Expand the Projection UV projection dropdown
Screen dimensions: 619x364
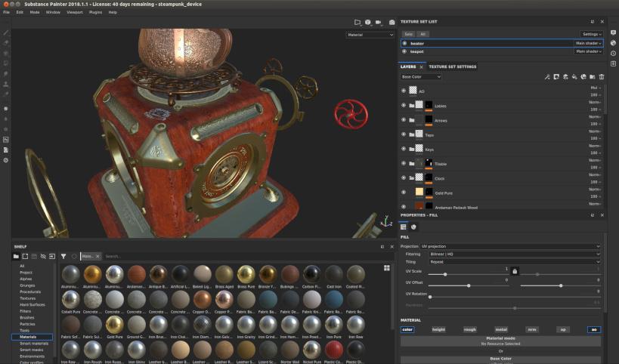[511, 246]
